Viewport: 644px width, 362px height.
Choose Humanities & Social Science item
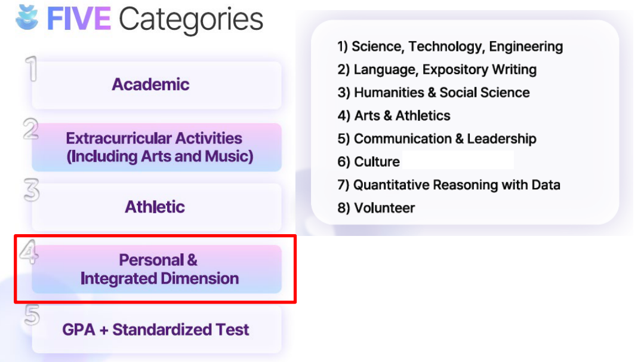(433, 93)
